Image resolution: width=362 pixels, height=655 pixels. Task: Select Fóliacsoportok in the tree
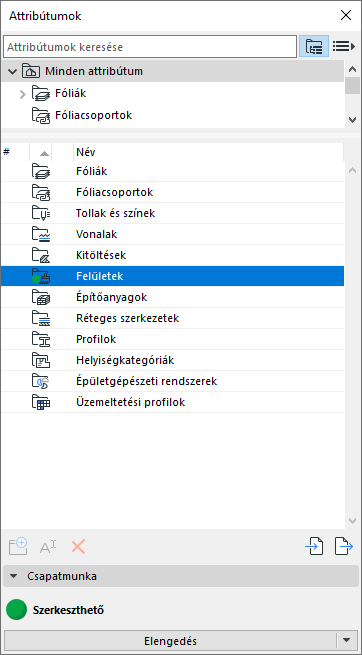[94, 115]
